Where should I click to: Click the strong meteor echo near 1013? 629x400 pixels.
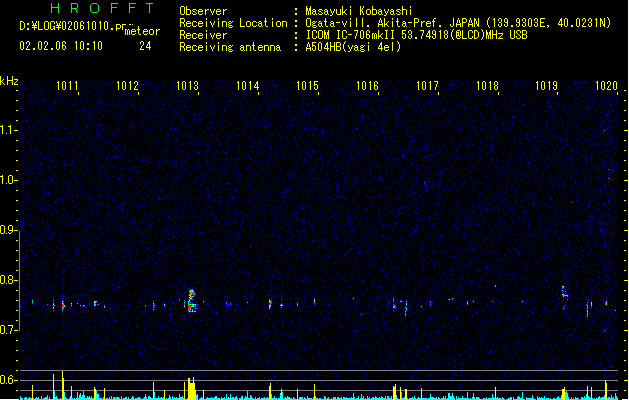point(192,301)
